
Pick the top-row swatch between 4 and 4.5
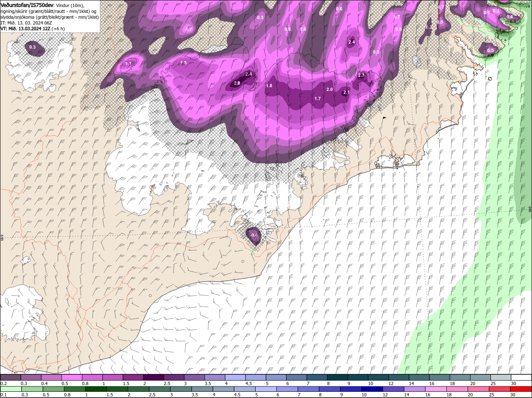click(235, 377)
